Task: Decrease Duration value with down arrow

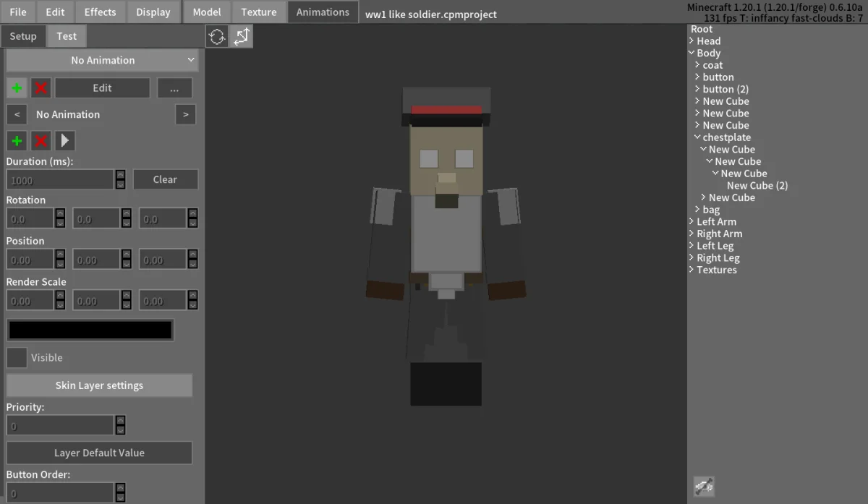Action: point(120,184)
